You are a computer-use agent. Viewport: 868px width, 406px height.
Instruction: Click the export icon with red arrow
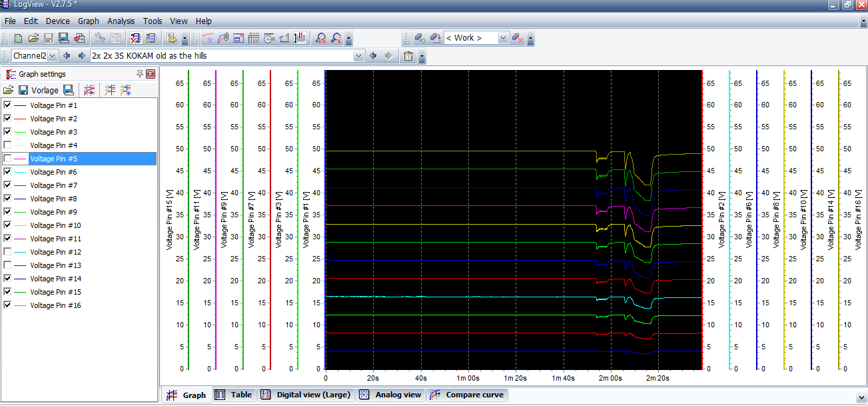[x=79, y=38]
